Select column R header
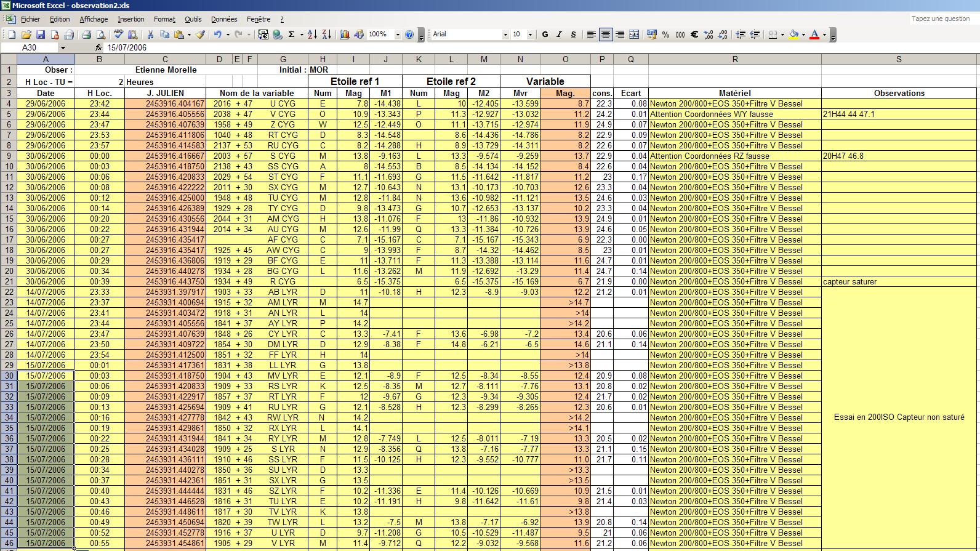Viewport: 980px width, 551px height. click(735, 59)
